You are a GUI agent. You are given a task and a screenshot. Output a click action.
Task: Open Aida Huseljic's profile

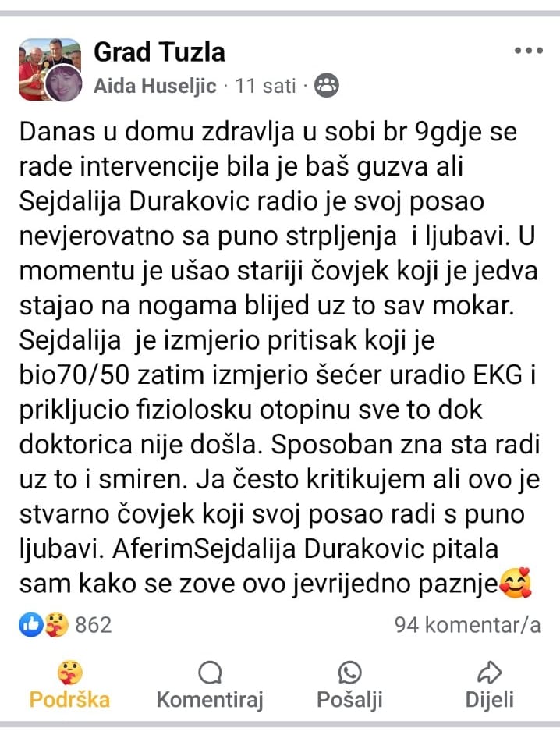tap(155, 86)
